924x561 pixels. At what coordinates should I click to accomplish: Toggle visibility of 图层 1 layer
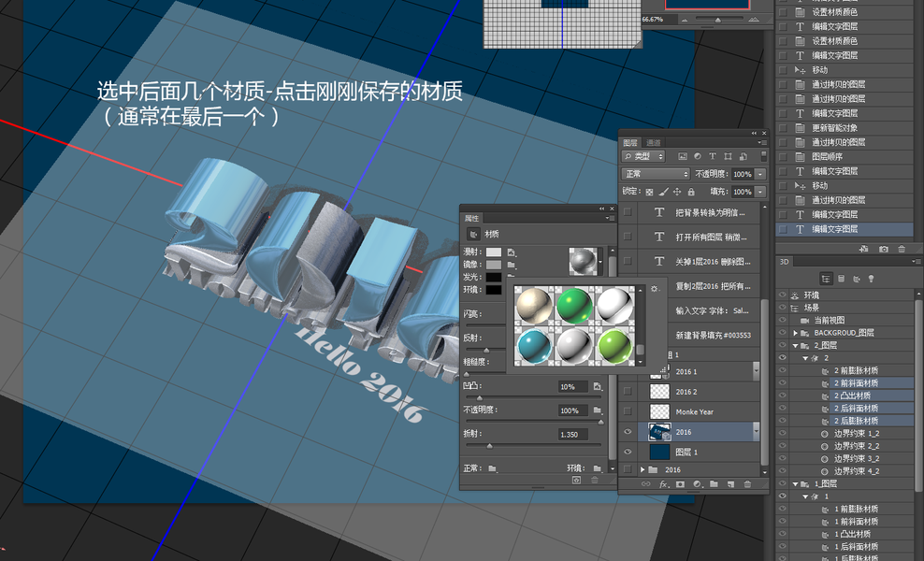click(628, 452)
